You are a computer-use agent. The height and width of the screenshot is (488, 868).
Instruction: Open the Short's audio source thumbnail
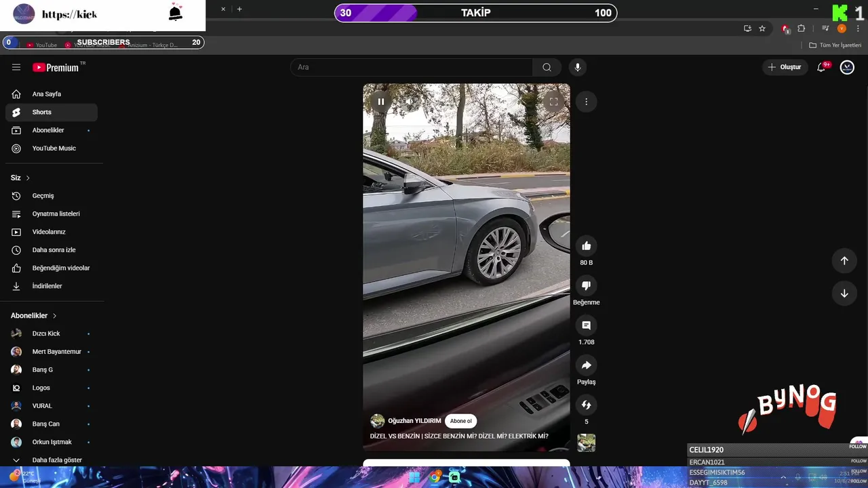pos(587,443)
